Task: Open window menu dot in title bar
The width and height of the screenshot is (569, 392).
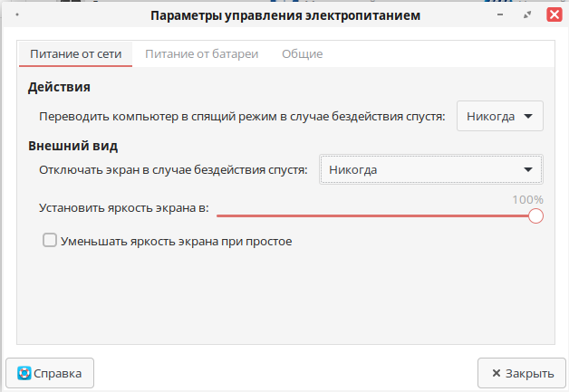Action: pyautogui.click(x=20, y=15)
